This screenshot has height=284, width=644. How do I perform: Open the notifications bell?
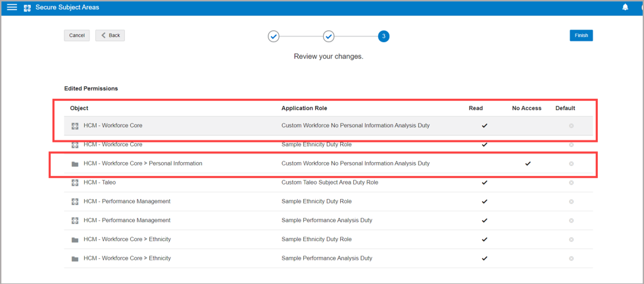pos(625,7)
